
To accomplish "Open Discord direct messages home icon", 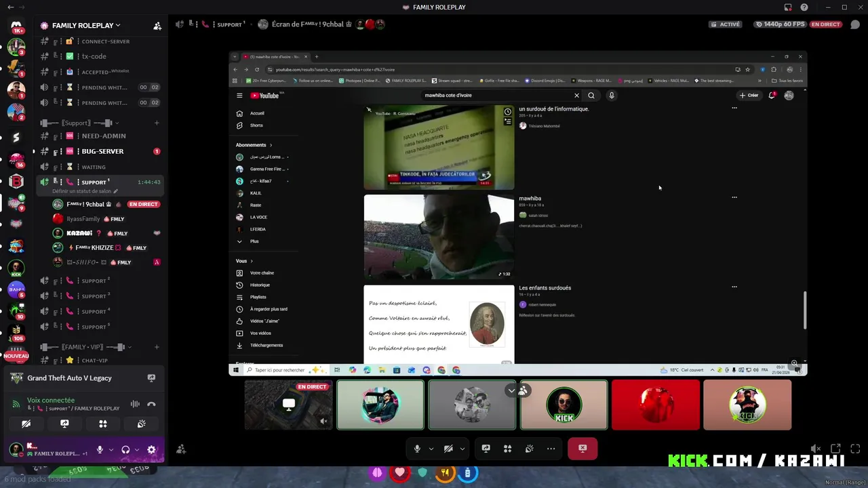I will (16, 26).
